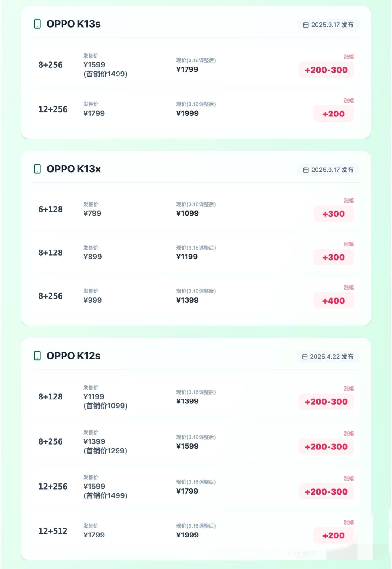Click the +400 price increase badge
This screenshot has width=392, height=569.
click(x=333, y=301)
